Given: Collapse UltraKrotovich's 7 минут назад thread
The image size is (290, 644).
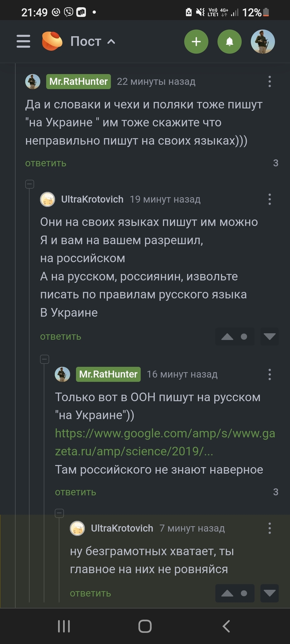Looking at the screenshot, I should click(x=60, y=513).
